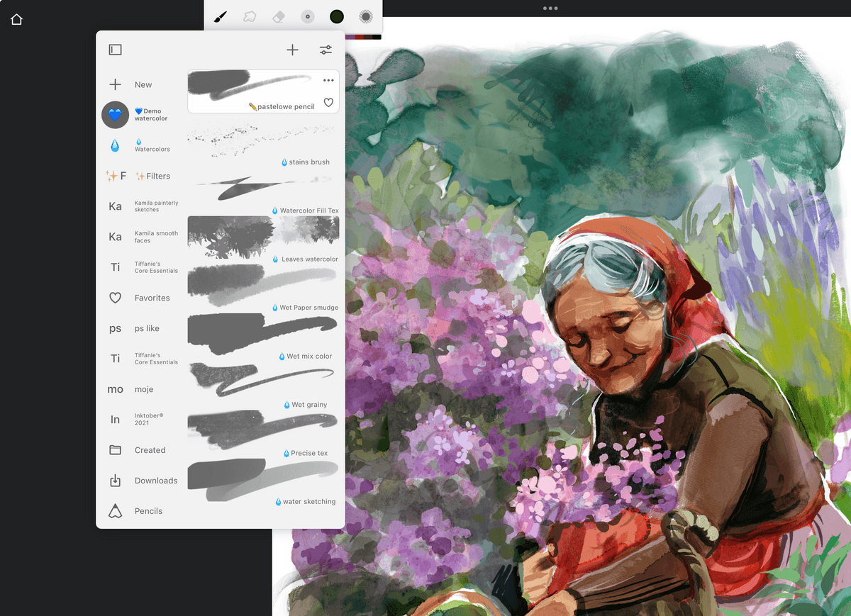Open the pastelowe pencil options menu
The image size is (851, 616).
(x=328, y=81)
